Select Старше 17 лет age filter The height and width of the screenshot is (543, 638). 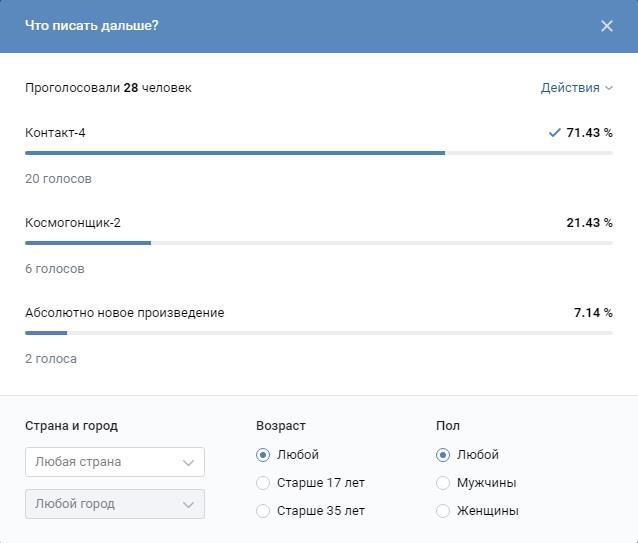tap(263, 483)
